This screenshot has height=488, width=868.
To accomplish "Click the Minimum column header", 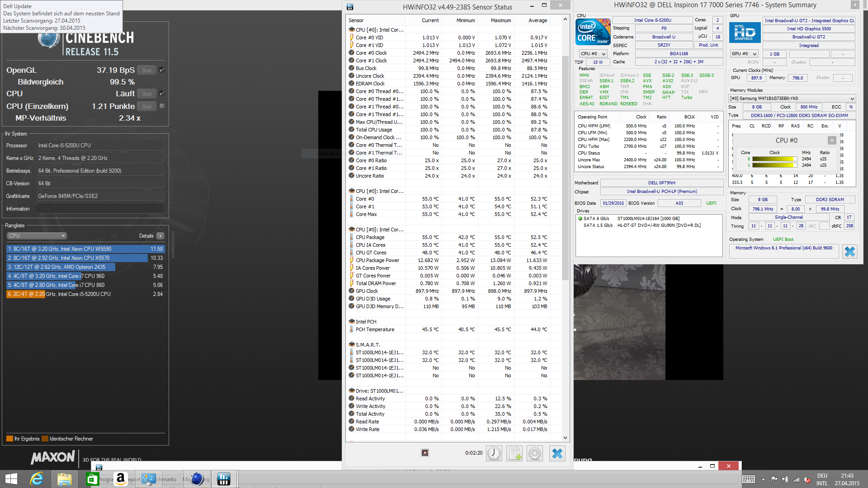I will click(459, 20).
